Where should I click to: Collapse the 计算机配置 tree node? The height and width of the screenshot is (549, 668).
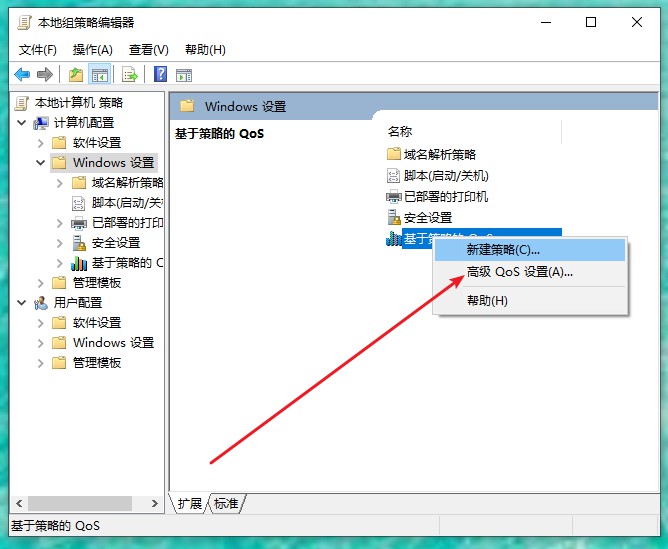point(22,122)
